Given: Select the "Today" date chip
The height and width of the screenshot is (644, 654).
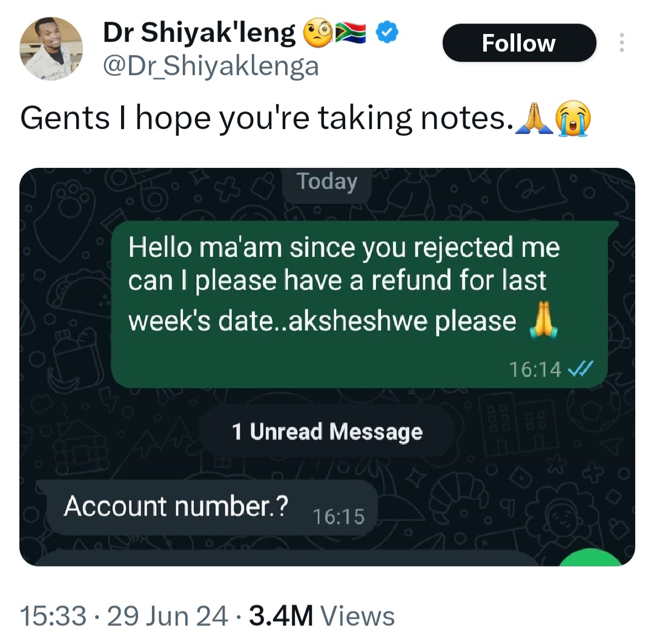Looking at the screenshot, I should tap(328, 182).
